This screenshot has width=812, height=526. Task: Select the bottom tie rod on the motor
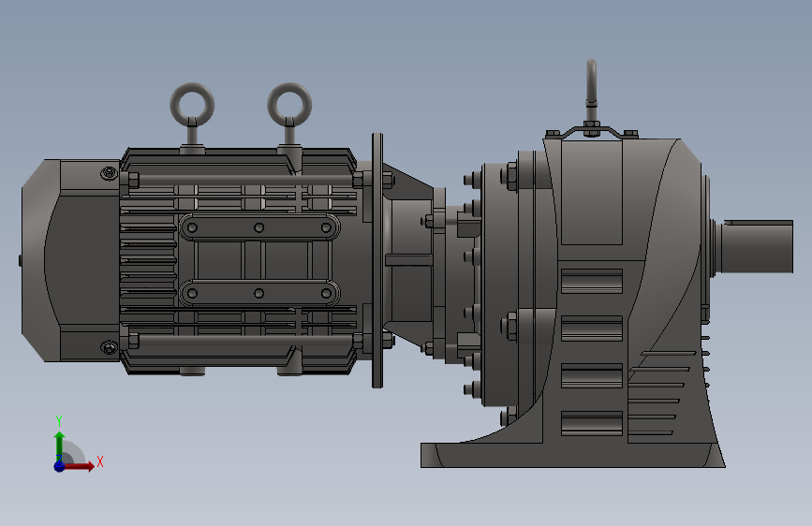tap(245, 340)
